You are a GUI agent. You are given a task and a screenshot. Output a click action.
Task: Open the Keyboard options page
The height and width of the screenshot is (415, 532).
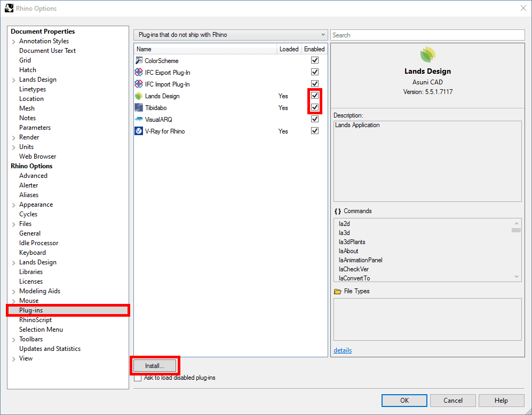pos(33,253)
